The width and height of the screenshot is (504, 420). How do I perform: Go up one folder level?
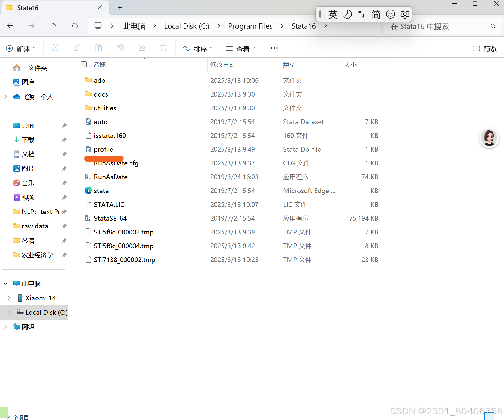[x=53, y=26]
